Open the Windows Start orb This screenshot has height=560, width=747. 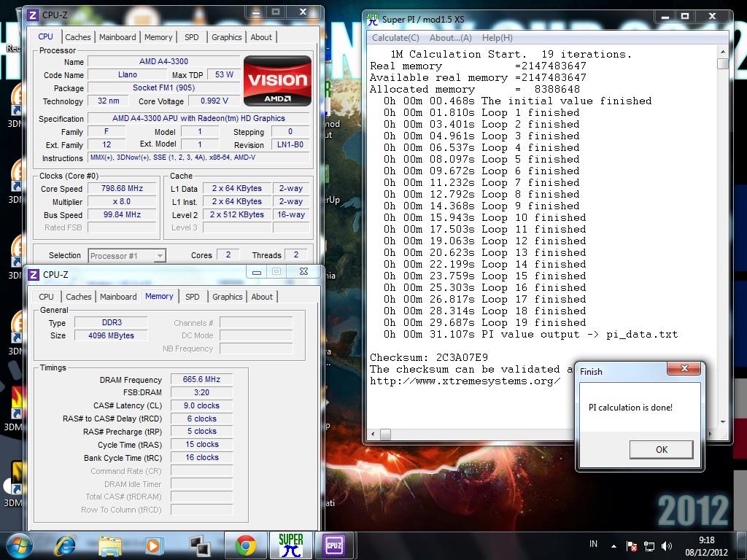pos(18,545)
